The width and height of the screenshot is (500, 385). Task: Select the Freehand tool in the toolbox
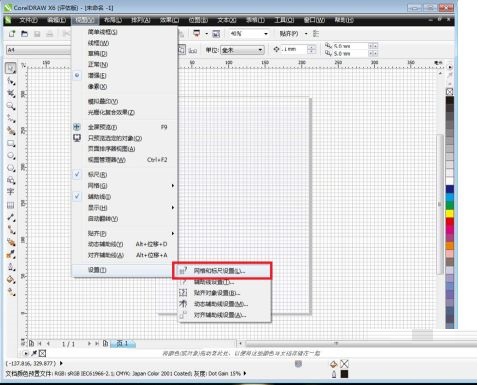click(11, 118)
